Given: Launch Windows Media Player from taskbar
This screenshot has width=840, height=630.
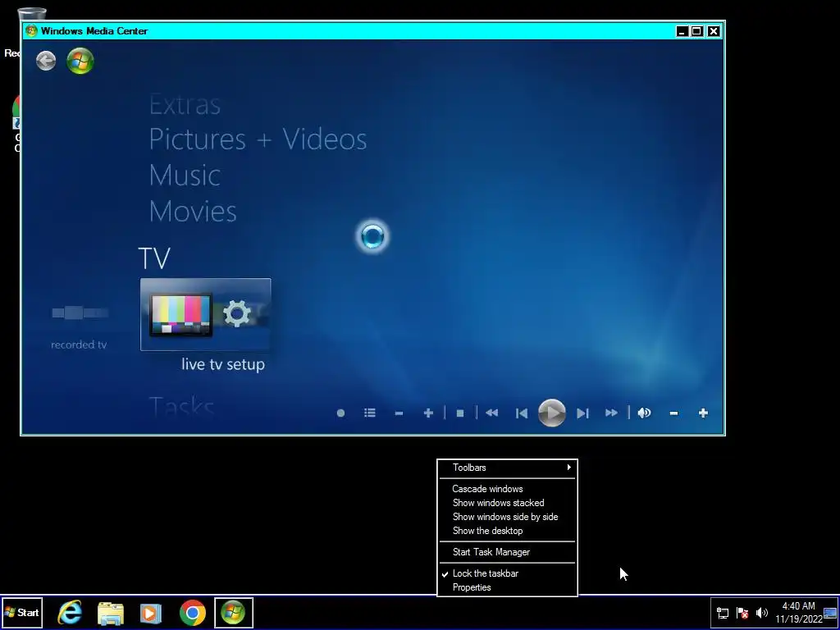Looking at the screenshot, I should (151, 612).
